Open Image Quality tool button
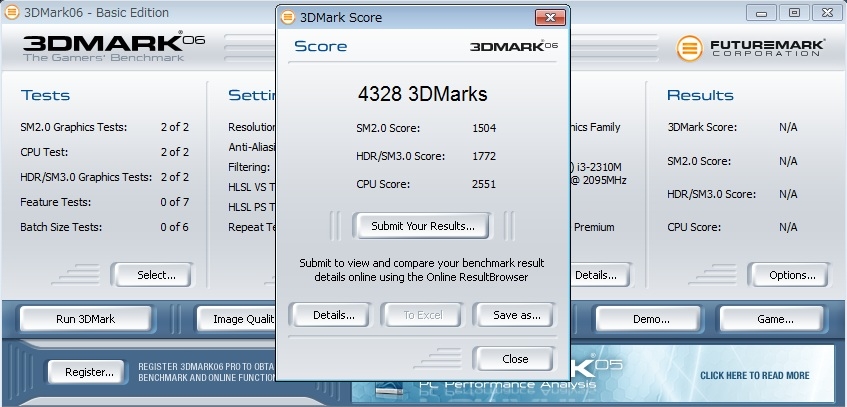The width and height of the screenshot is (847, 407). pos(237,319)
